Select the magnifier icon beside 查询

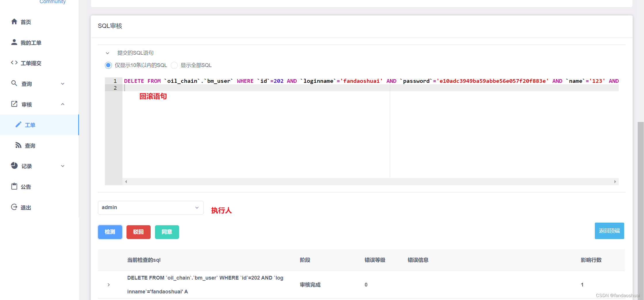(x=14, y=83)
